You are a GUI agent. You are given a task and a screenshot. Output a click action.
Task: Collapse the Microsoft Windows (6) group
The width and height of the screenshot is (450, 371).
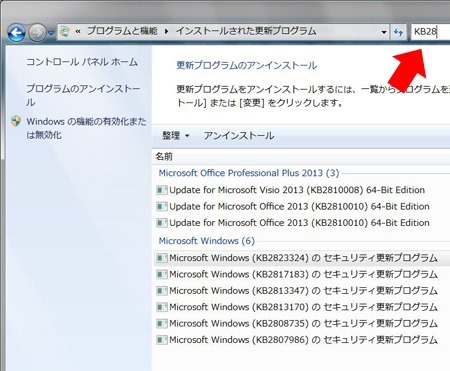pos(206,241)
